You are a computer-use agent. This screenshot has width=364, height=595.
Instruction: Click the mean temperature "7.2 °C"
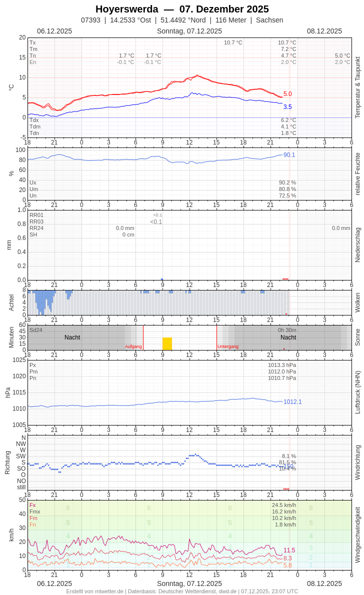coord(288,49)
